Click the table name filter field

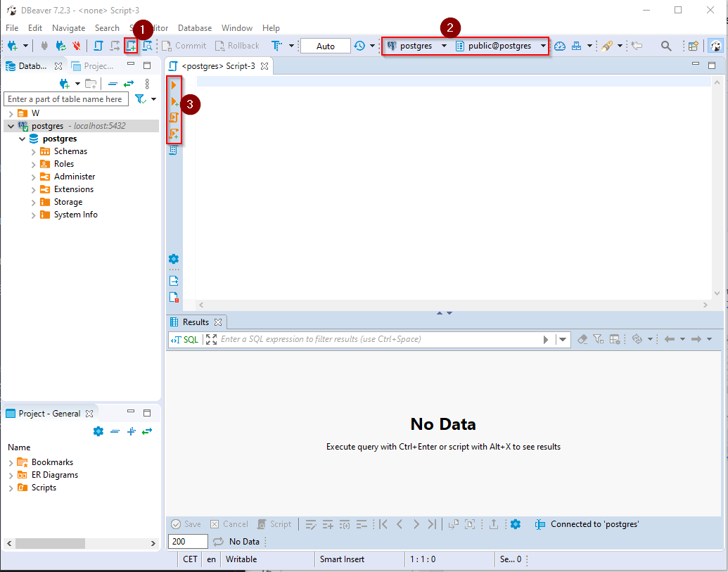pos(66,99)
